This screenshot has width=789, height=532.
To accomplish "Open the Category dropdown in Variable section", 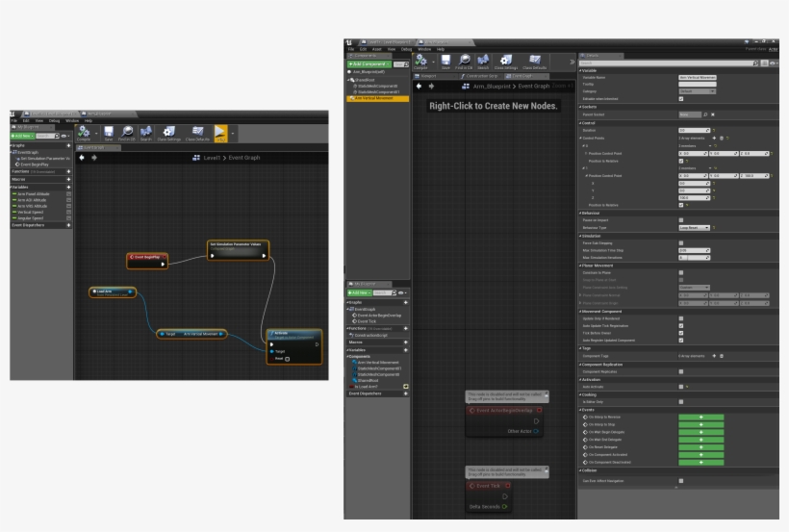I will (697, 91).
